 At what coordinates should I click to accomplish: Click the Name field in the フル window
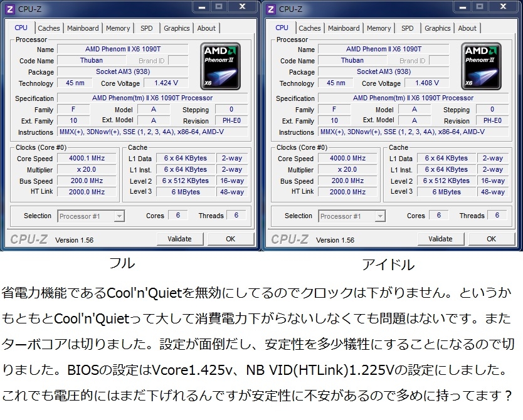click(x=123, y=49)
